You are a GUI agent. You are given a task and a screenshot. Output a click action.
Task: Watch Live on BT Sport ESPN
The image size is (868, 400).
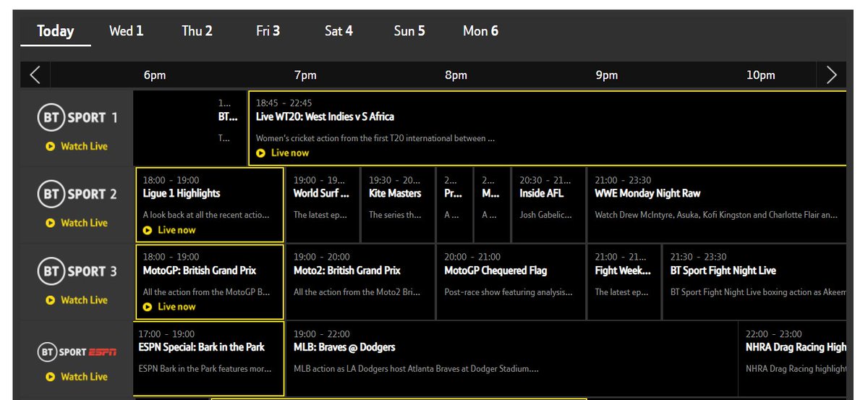(77, 376)
